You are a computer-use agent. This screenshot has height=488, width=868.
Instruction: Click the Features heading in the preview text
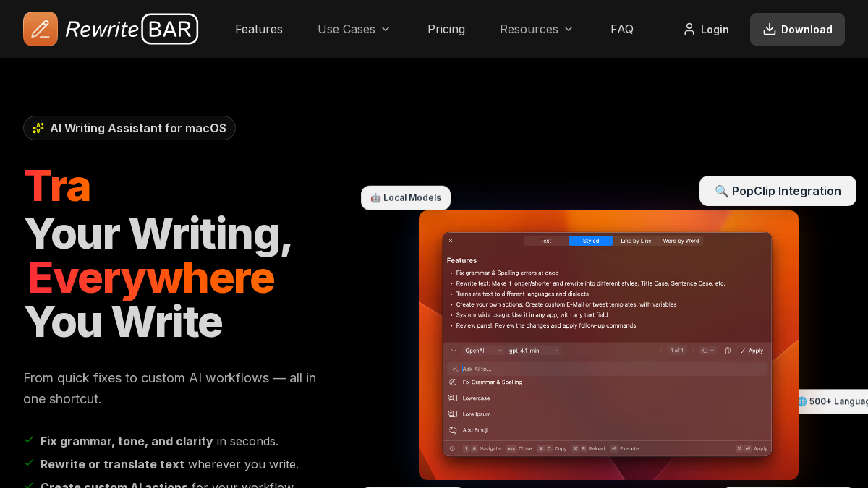click(461, 260)
